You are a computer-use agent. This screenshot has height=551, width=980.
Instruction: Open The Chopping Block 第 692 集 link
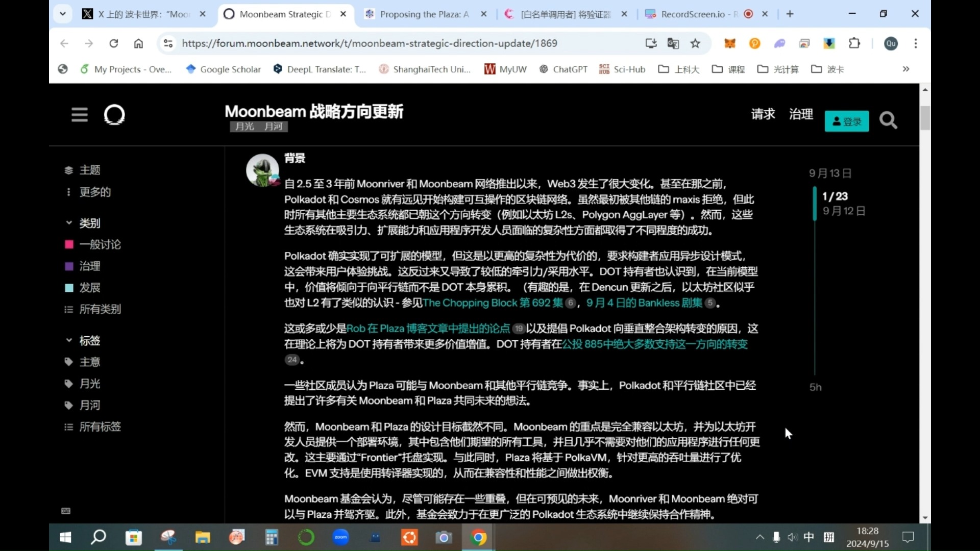[x=493, y=303]
